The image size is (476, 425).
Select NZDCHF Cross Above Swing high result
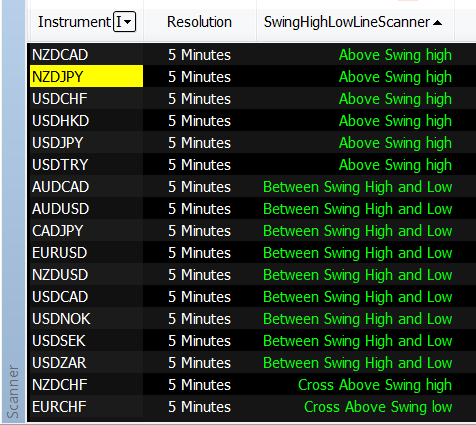pyautogui.click(x=375, y=385)
